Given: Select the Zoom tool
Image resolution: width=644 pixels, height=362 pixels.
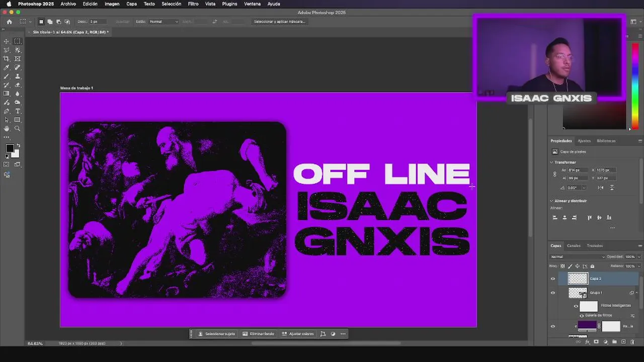Looking at the screenshot, I should coord(18,129).
